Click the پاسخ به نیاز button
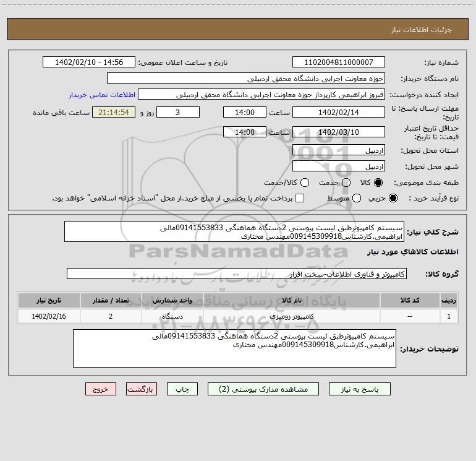476x461 pixels. click(360, 389)
